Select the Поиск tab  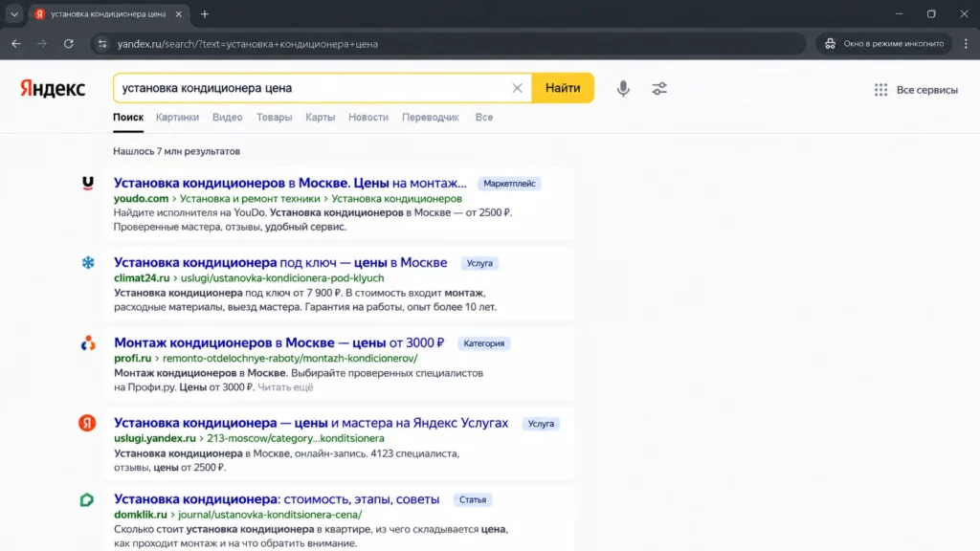[x=128, y=118]
